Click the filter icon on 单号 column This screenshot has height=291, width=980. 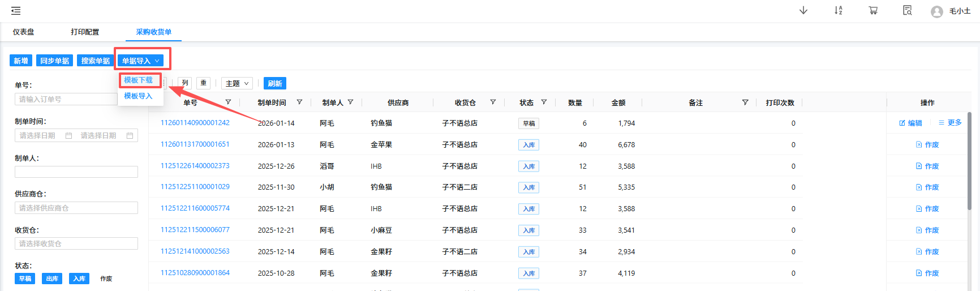tap(228, 102)
